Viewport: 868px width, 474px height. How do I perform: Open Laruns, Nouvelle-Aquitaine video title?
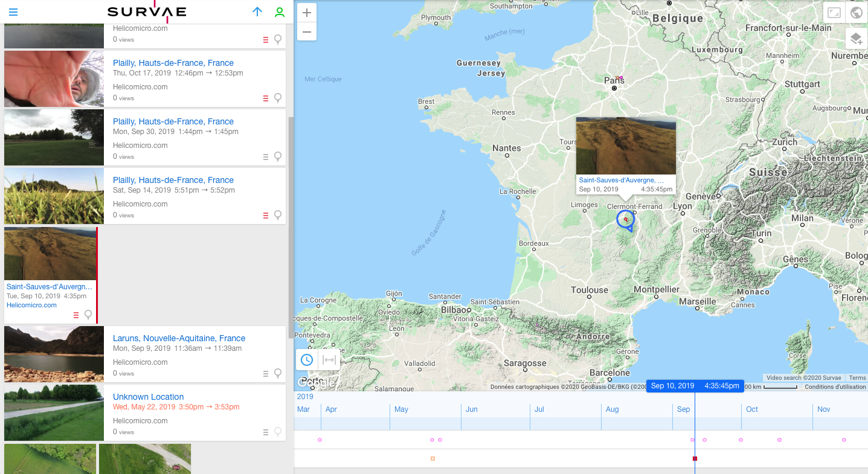pyautogui.click(x=179, y=338)
